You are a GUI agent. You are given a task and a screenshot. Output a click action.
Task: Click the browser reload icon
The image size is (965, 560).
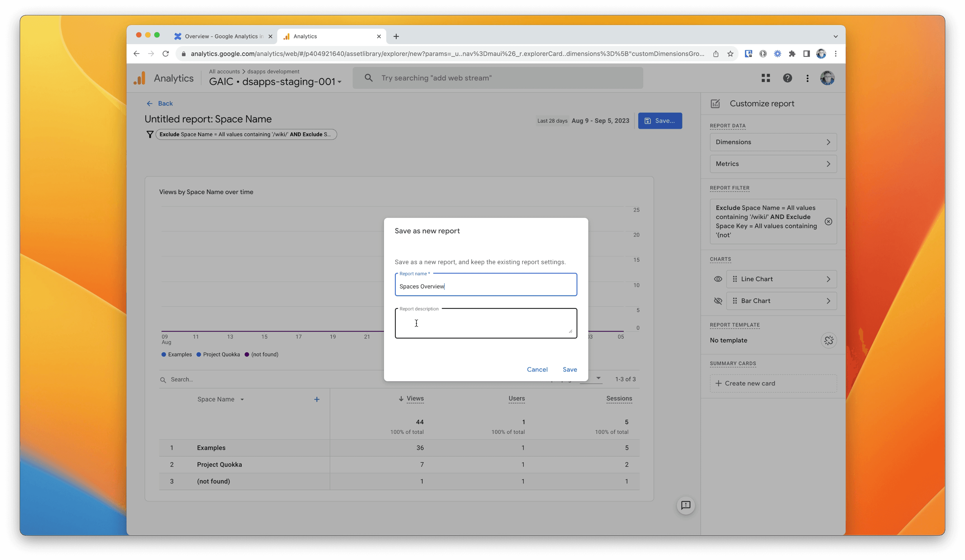coord(165,54)
